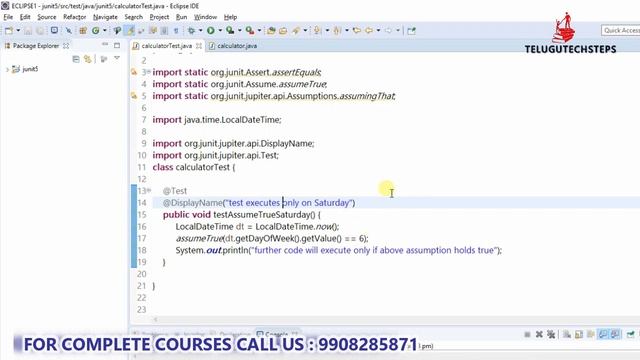Open the Debug dropdown arrow
Image resolution: width=640 pixels, height=360 pixels.
[200, 30]
